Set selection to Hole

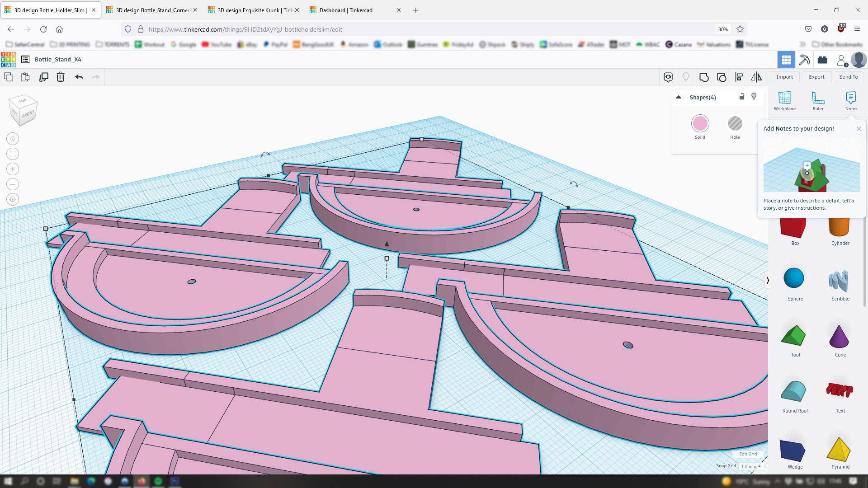(x=735, y=123)
